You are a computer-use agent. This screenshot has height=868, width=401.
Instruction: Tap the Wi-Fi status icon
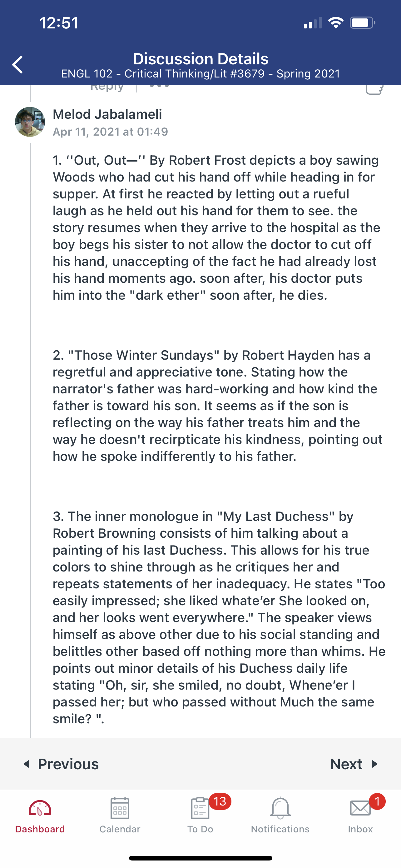[336, 23]
